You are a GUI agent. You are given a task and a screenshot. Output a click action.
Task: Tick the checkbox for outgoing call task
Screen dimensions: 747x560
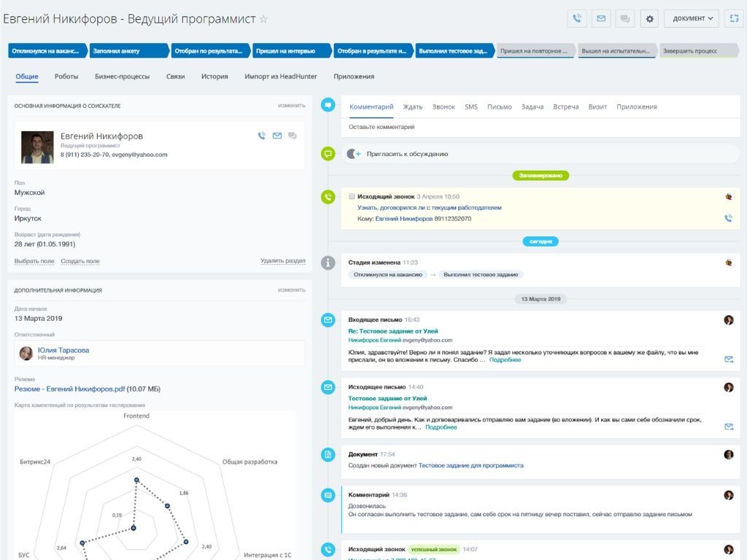[352, 196]
